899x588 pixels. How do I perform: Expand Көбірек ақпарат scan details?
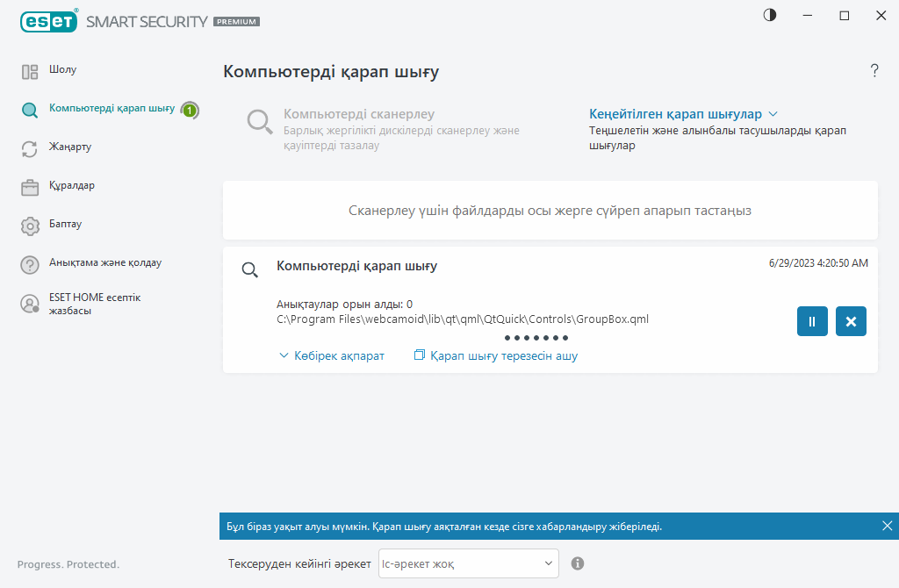[332, 355]
